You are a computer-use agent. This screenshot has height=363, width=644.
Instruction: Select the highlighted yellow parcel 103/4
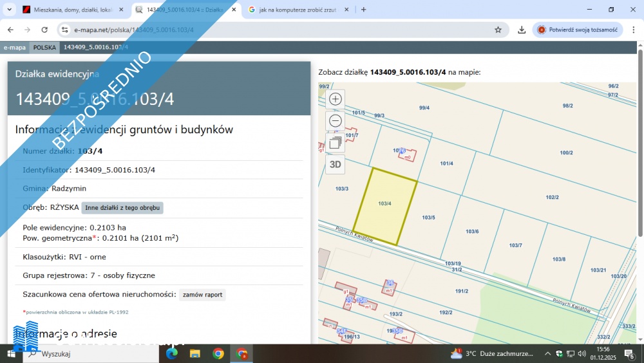pos(385,206)
